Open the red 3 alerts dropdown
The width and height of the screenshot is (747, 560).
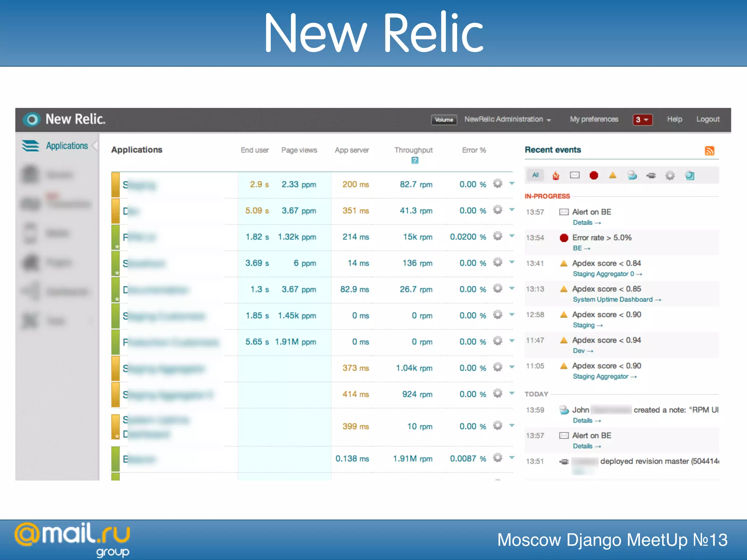point(642,120)
